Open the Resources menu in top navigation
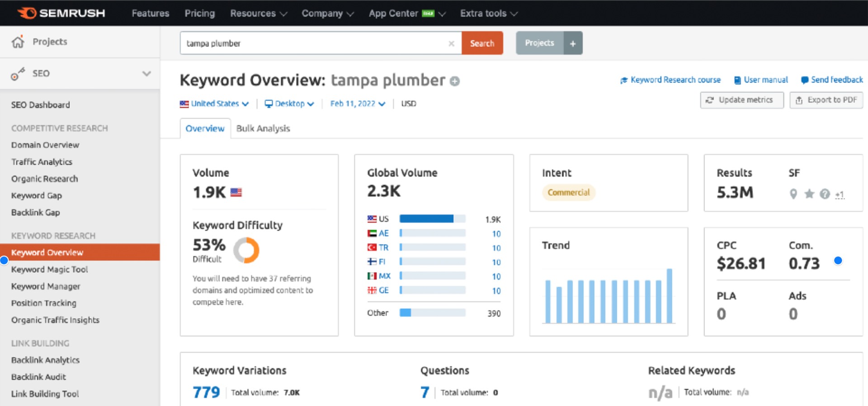Viewport: 868px width, 406px height. pyautogui.click(x=259, y=14)
